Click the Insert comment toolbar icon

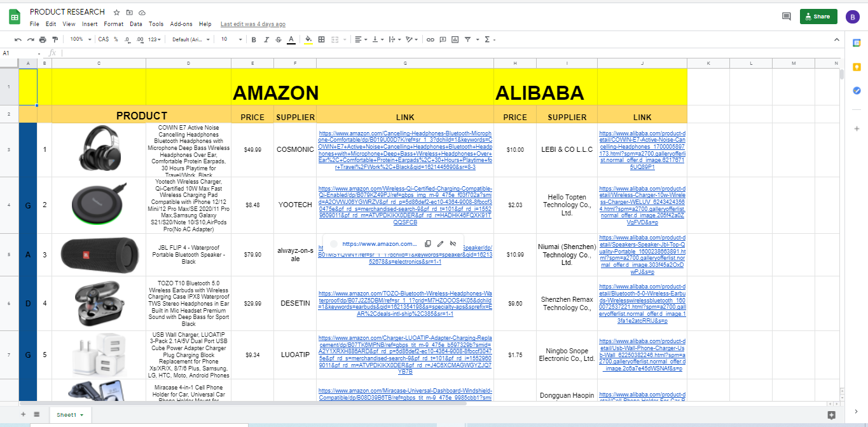[443, 39]
